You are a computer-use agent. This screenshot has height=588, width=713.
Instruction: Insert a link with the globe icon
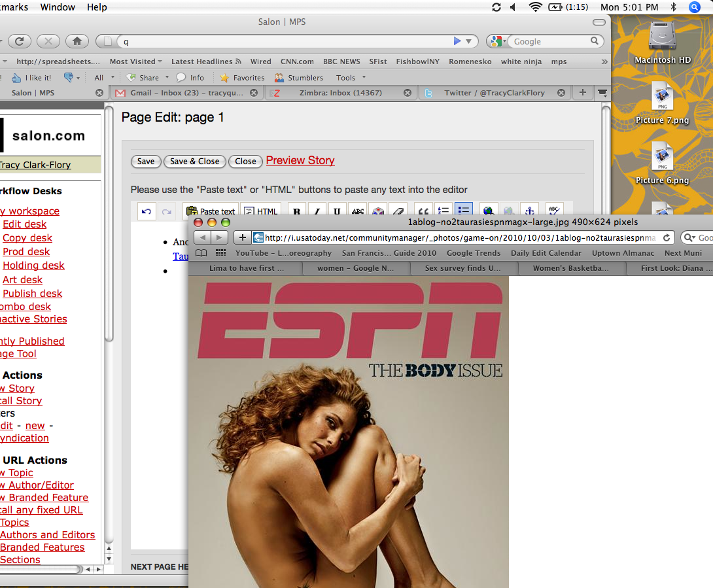tap(489, 211)
